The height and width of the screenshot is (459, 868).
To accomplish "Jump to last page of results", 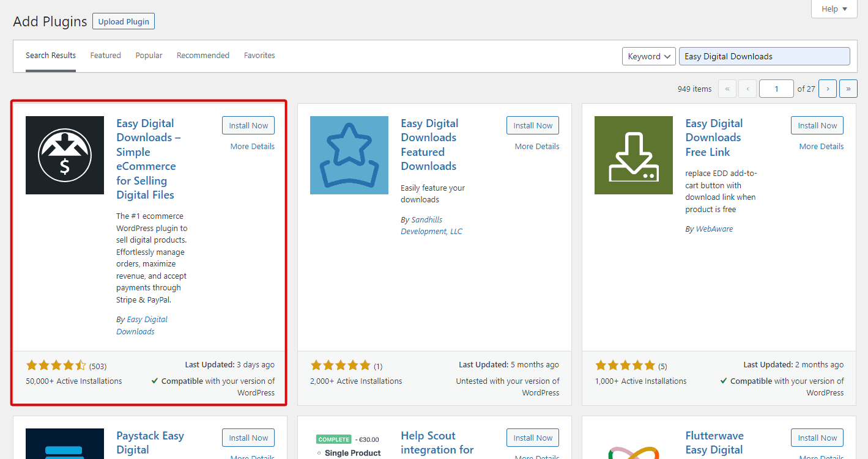I will pos(848,89).
